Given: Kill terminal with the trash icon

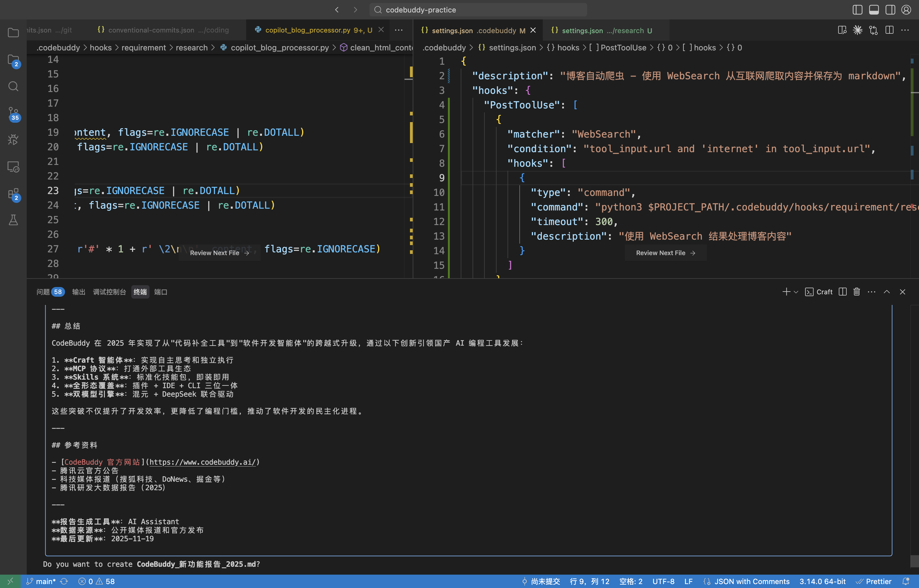Looking at the screenshot, I should coord(857,292).
